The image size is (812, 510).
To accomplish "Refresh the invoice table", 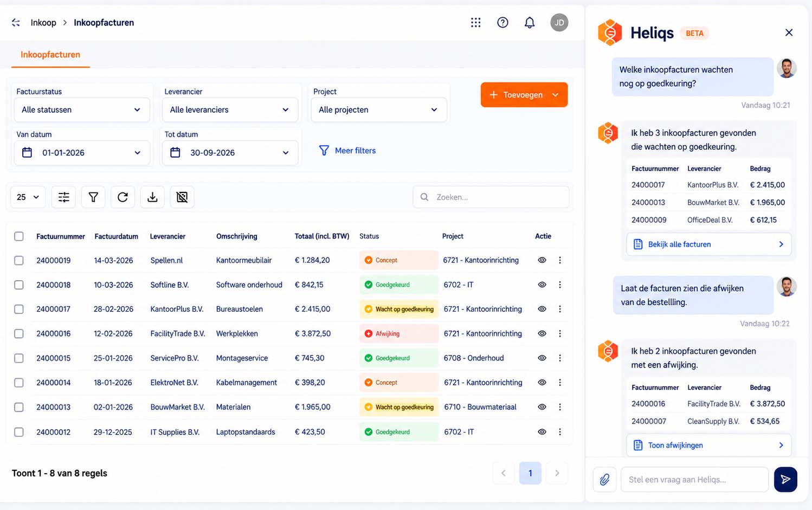I will coord(123,197).
